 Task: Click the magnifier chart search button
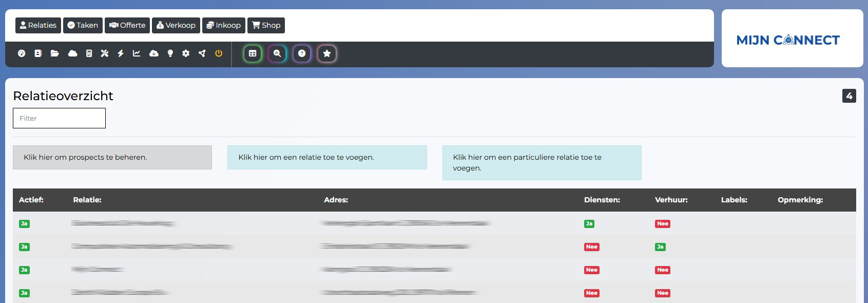[277, 53]
